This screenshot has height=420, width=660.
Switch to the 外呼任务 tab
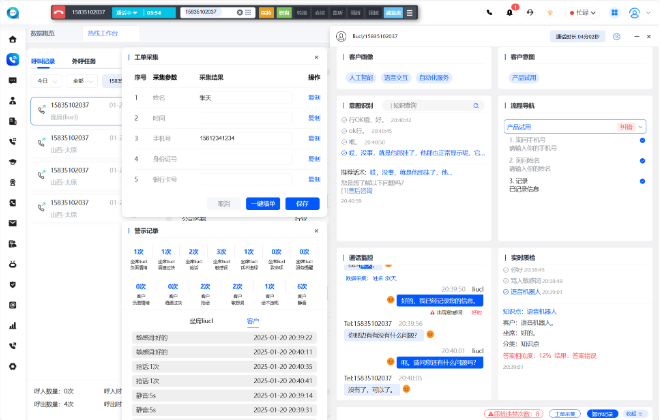pos(86,60)
